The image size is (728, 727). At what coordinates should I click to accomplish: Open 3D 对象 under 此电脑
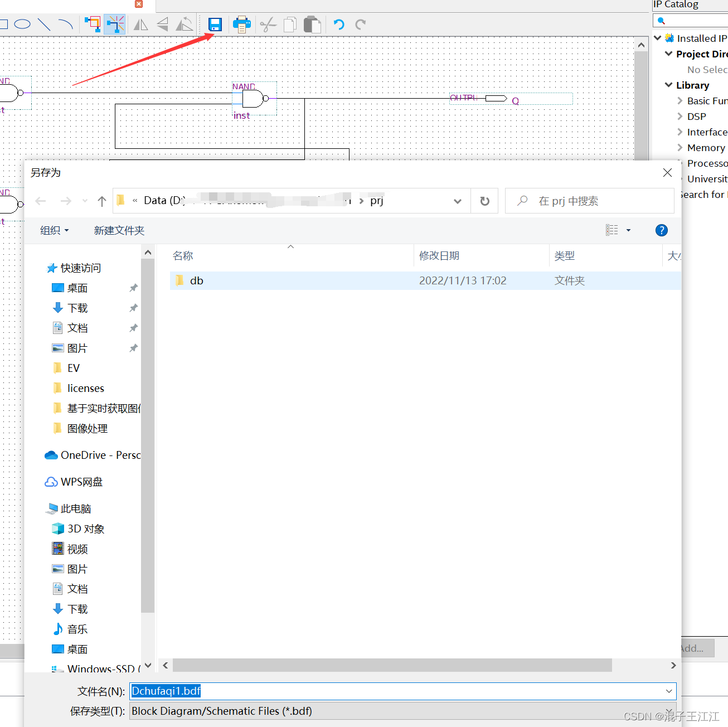[x=79, y=529]
